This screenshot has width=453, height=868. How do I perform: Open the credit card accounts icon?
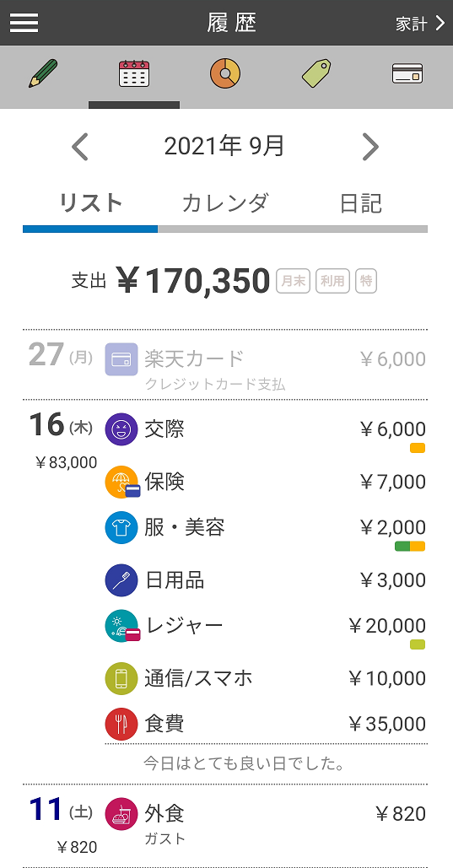(407, 73)
